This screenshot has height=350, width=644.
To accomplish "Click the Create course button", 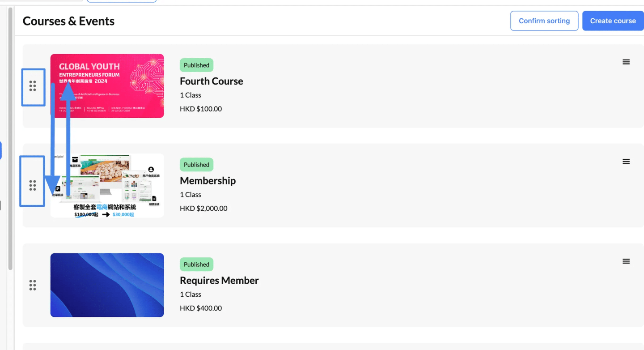I will pyautogui.click(x=613, y=21).
